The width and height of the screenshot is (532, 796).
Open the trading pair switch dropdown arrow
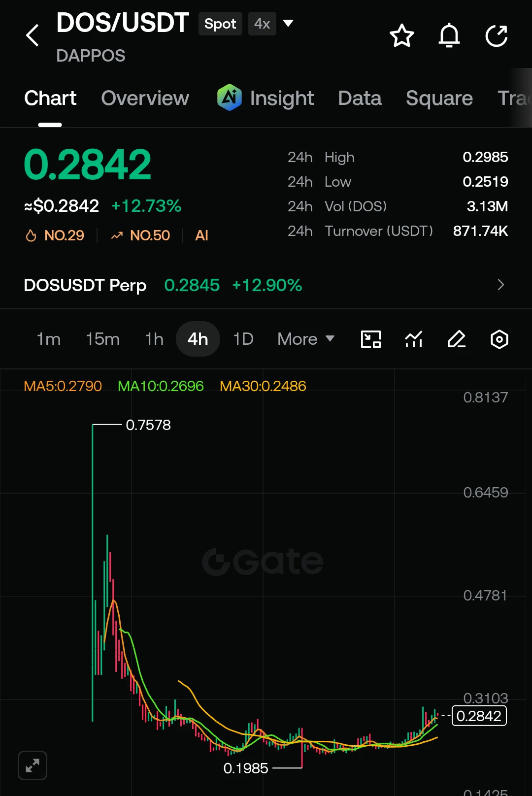pos(289,23)
